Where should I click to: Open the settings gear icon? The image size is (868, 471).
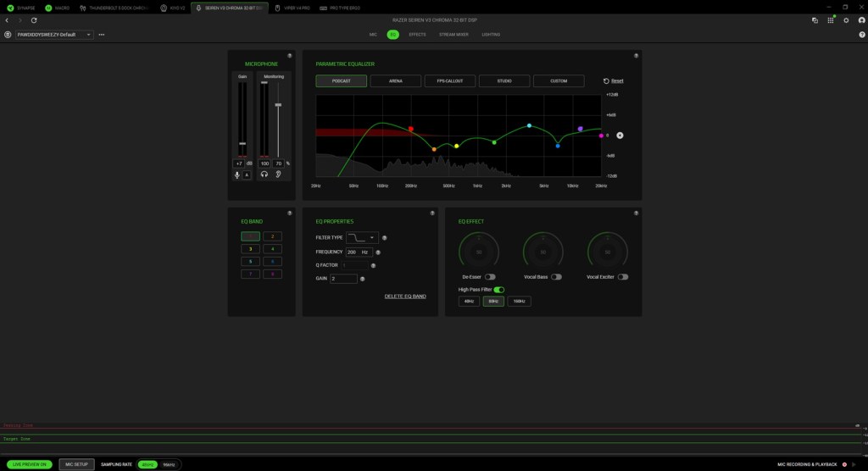(846, 20)
